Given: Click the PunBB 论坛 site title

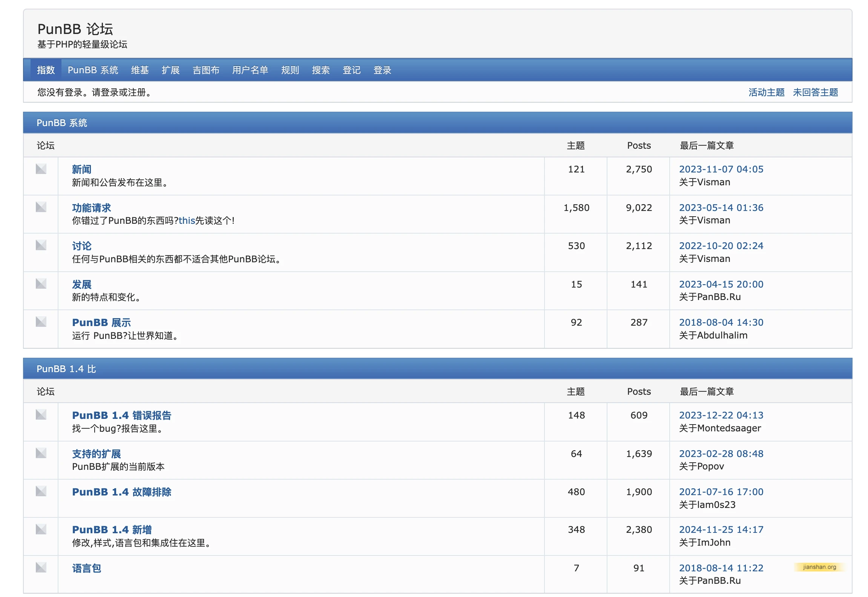Looking at the screenshot, I should point(75,29).
